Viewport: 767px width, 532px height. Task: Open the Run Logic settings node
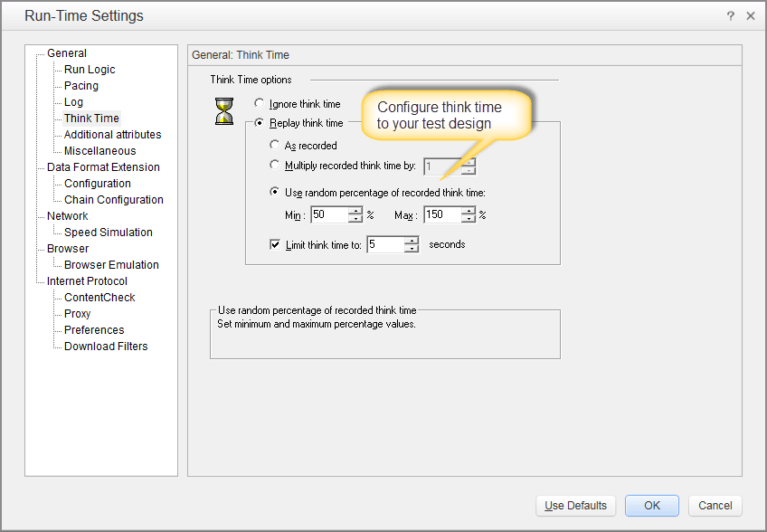(x=90, y=70)
